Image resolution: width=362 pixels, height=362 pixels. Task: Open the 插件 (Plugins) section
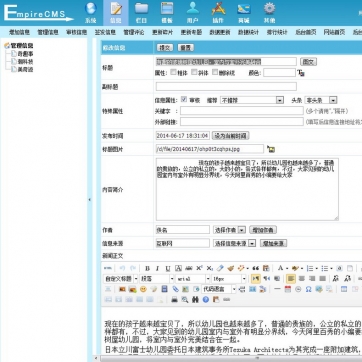[218, 13]
